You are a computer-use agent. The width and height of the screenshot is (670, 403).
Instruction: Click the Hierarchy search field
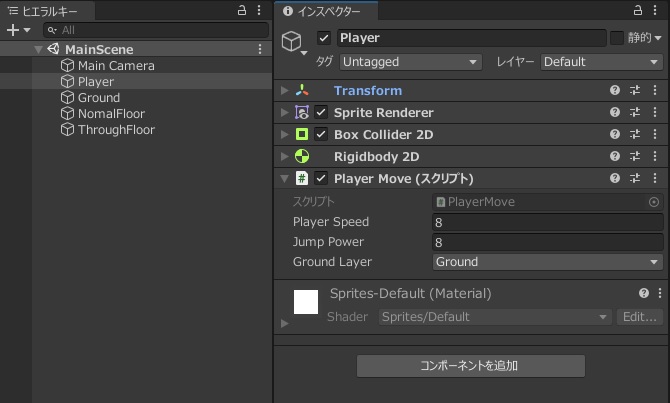(x=156, y=30)
